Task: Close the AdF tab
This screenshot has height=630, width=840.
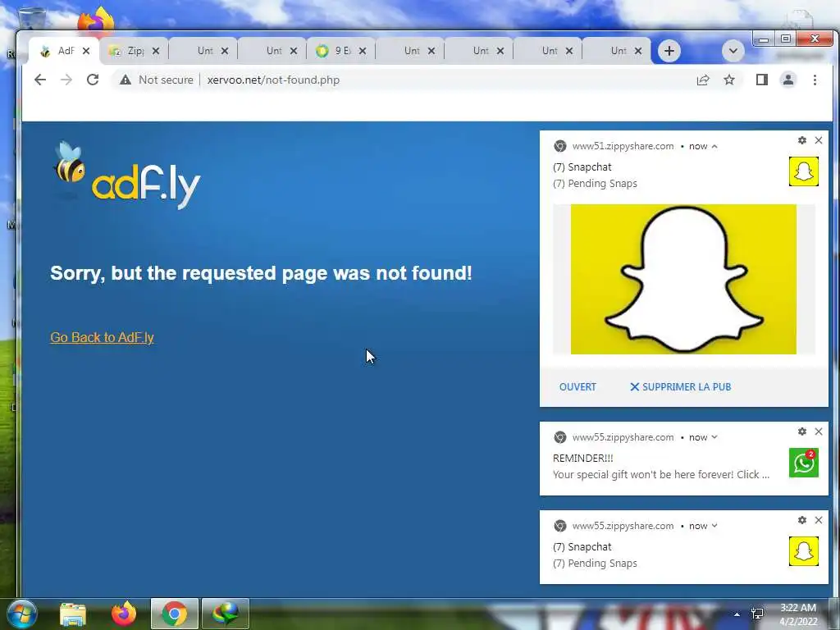Action: [86, 51]
